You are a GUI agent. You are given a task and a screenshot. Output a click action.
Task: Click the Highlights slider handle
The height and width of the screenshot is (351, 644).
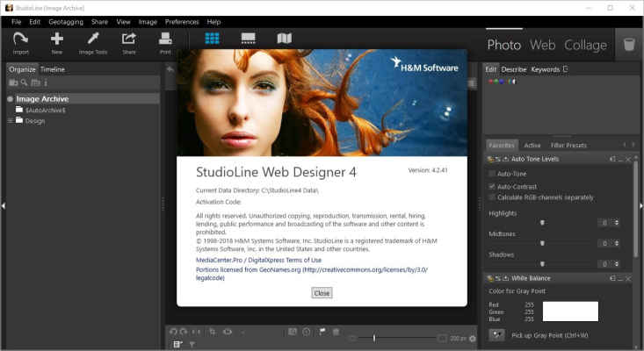point(542,222)
